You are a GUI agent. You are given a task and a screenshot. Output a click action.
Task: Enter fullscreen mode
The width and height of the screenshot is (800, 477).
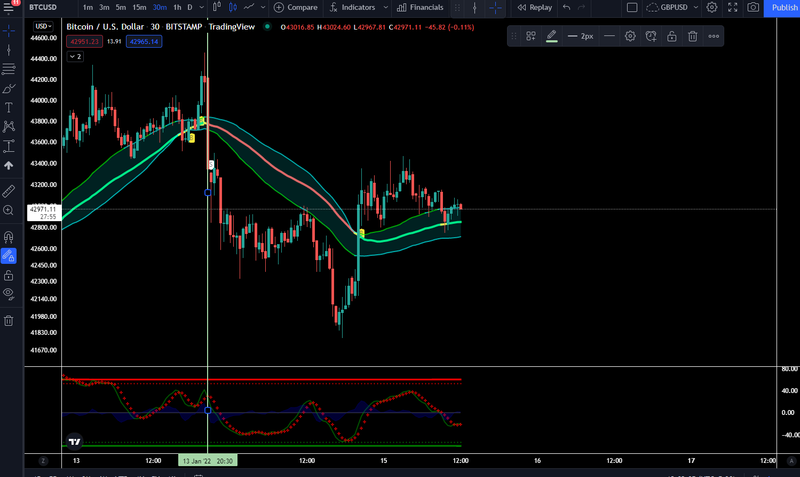pos(733,8)
